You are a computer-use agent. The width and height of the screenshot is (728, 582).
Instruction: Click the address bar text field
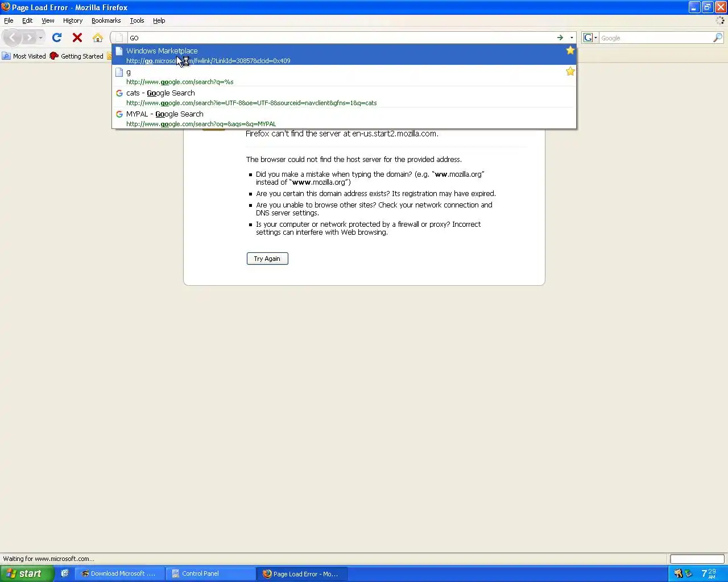[341, 38]
